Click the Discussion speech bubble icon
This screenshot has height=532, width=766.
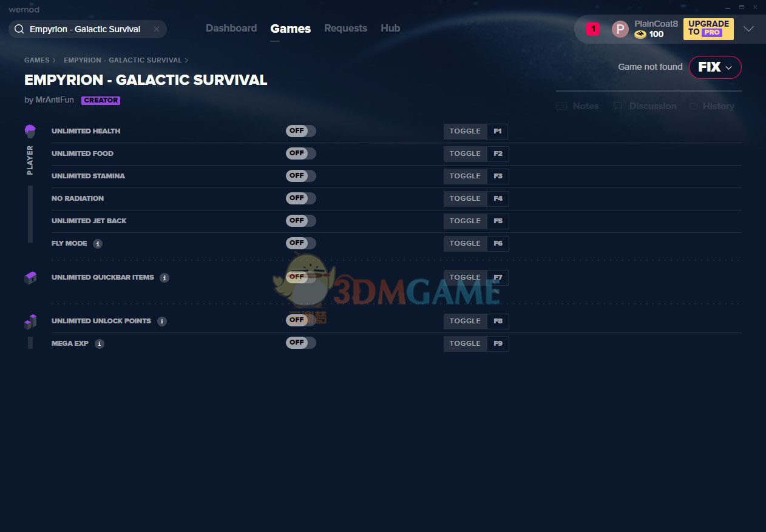618,106
